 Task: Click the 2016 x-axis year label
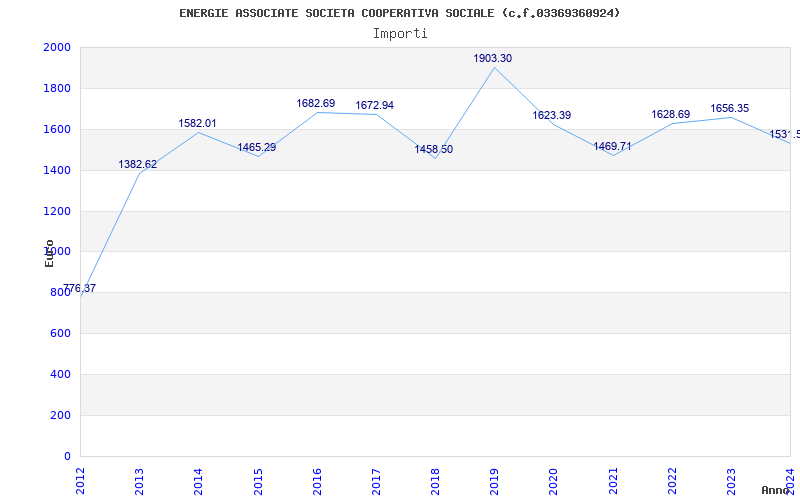[317, 480]
